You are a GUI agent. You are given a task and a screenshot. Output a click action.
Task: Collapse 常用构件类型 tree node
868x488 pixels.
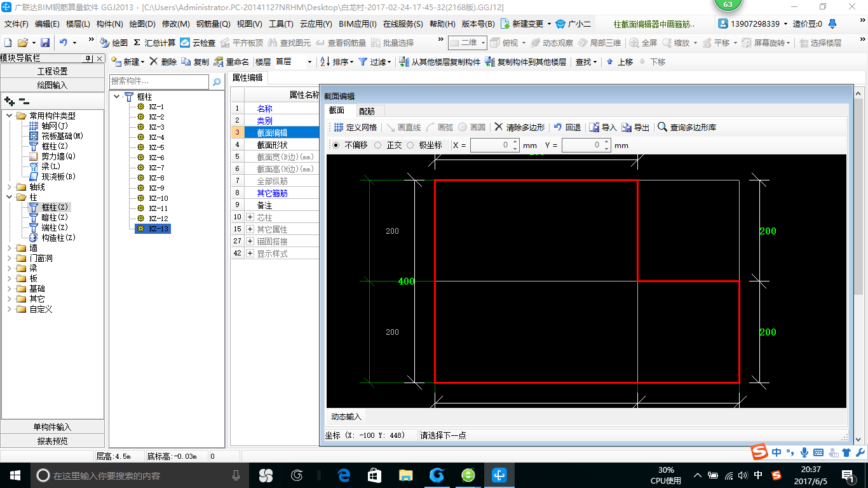(10, 116)
